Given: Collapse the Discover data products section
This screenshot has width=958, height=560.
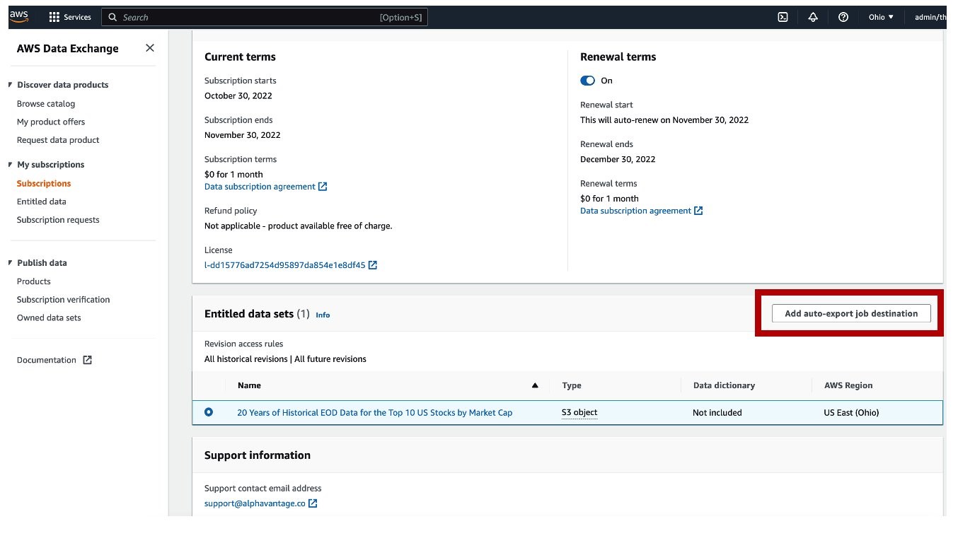Looking at the screenshot, I should click(x=11, y=85).
